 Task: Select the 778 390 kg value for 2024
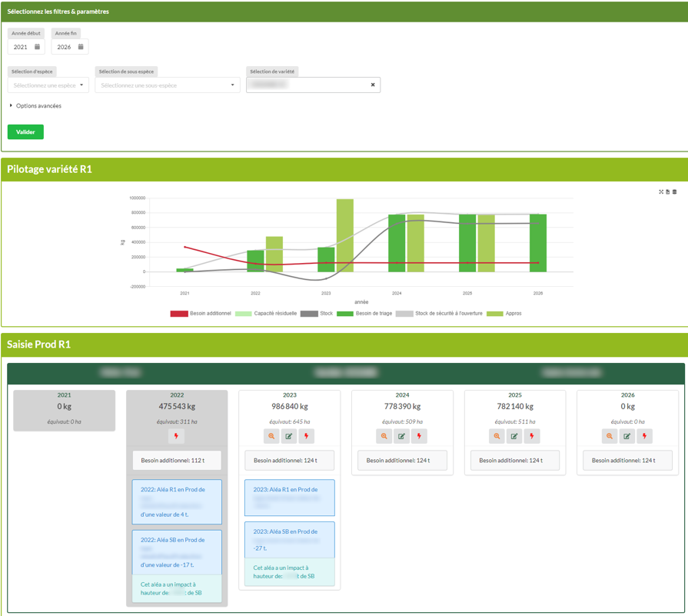(402, 407)
